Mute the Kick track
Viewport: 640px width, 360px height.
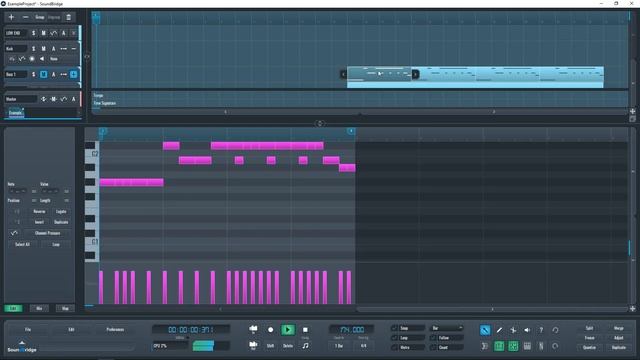pyautogui.click(x=44, y=49)
